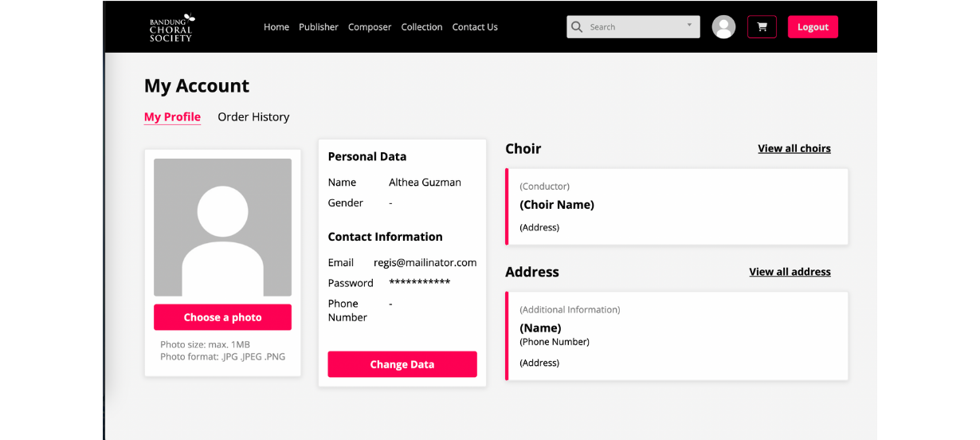Open the shopping cart icon
Image resolution: width=980 pixels, height=440 pixels.
(x=762, y=27)
